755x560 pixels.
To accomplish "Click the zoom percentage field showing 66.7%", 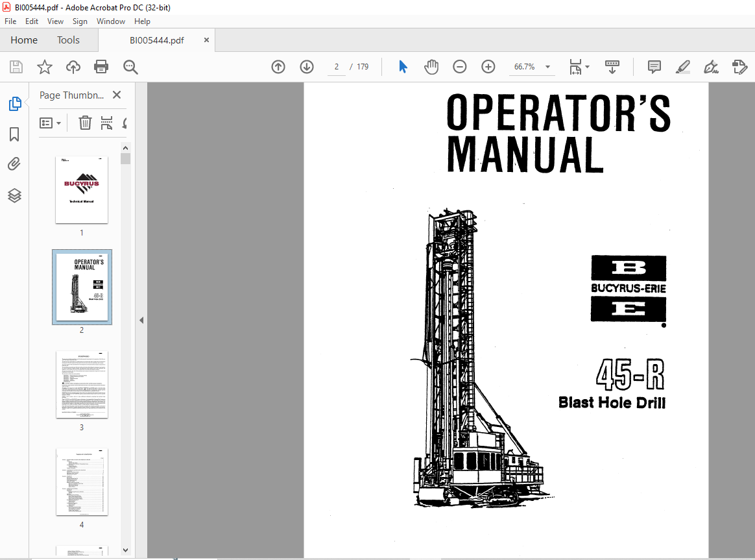I will 524,67.
